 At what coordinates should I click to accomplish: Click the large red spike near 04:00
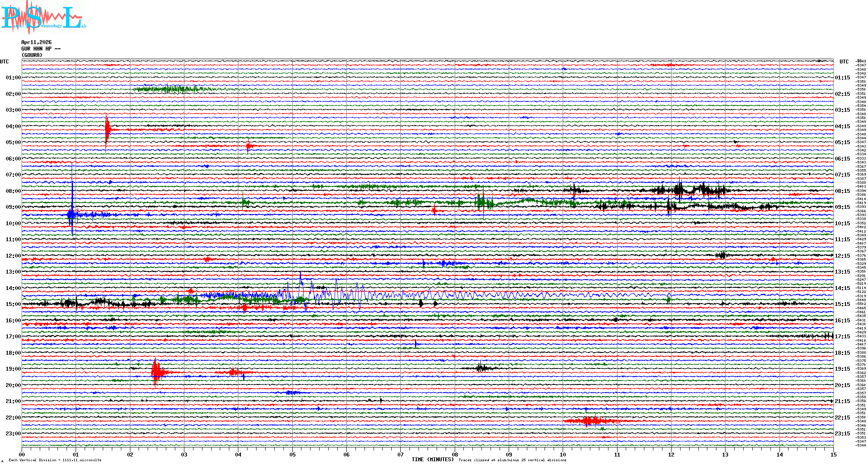click(107, 129)
